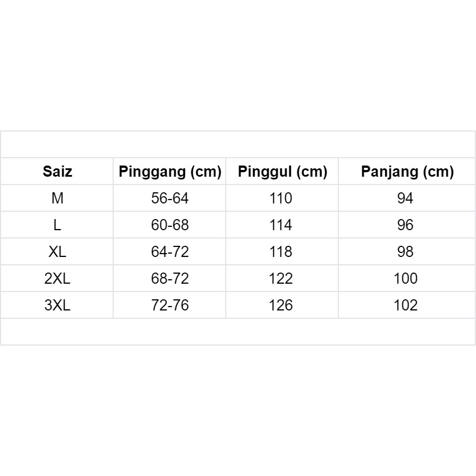This screenshot has height=476, width=476.
Task: Click length value 100 cell
Action: pos(405,279)
